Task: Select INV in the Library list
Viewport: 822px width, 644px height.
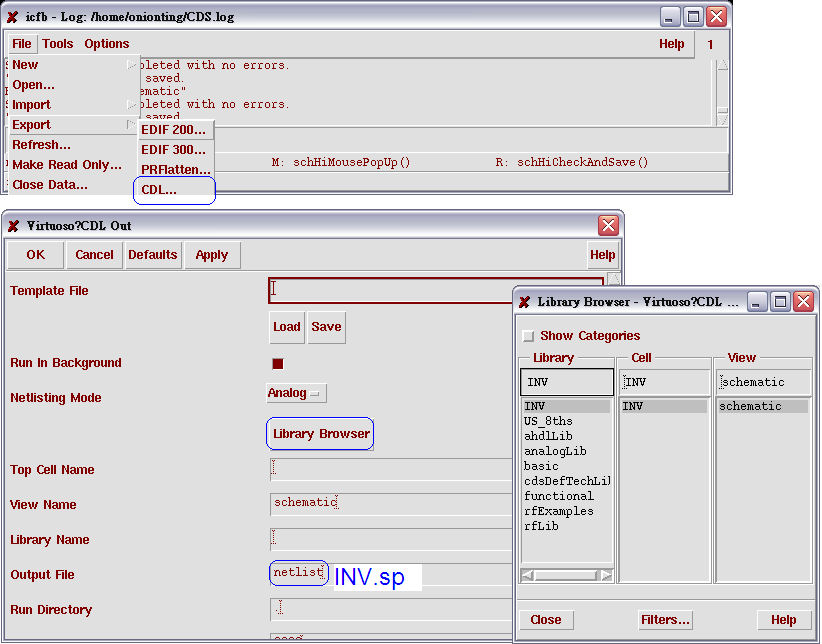Action: click(566, 406)
